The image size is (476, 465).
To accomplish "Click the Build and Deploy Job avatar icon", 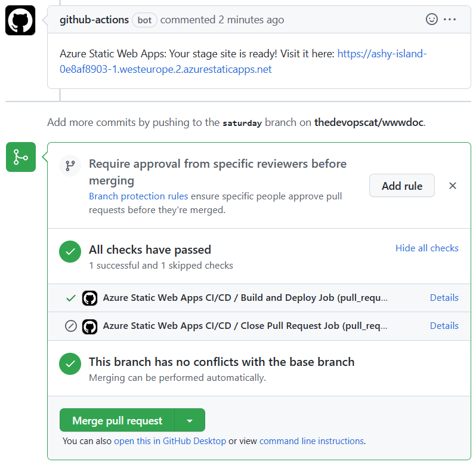I will tap(90, 298).
